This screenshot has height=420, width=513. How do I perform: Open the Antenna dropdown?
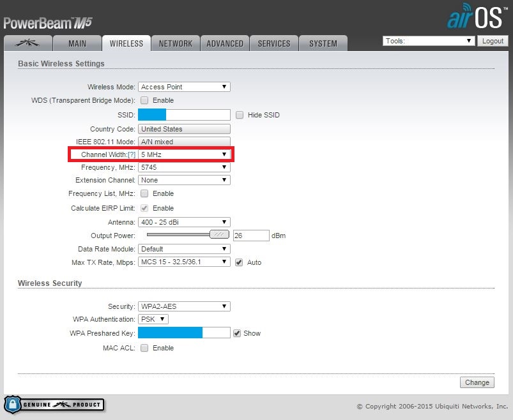coord(184,222)
